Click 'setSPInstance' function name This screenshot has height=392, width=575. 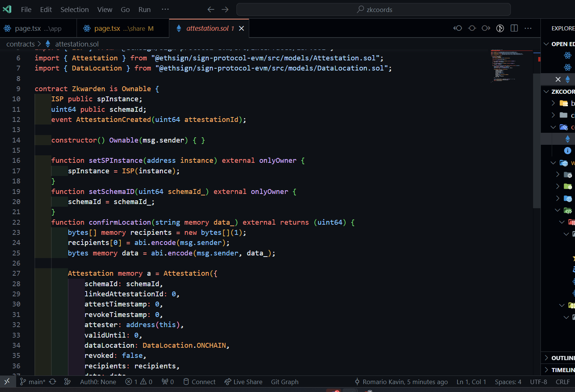pos(116,161)
